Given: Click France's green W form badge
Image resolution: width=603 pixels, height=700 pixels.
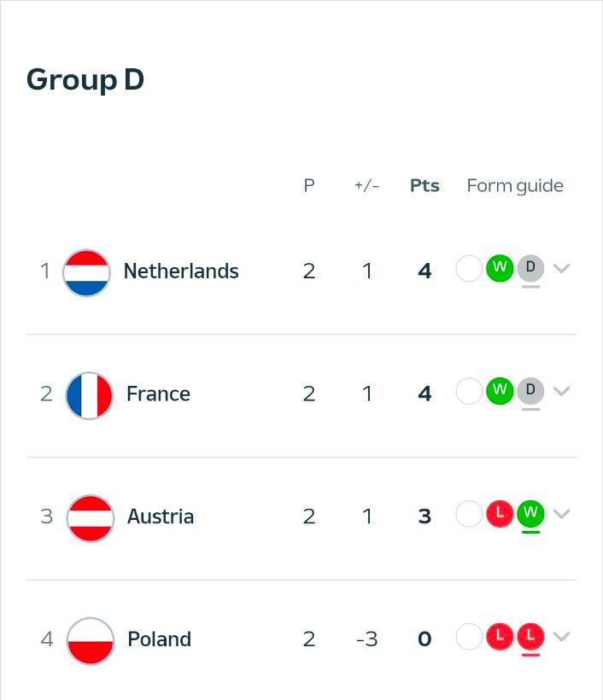Looking at the screenshot, I should [x=500, y=391].
